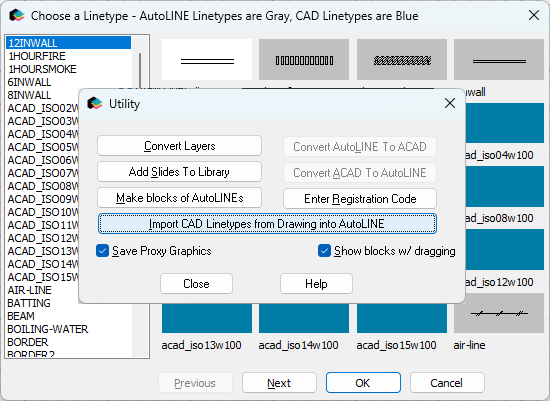Viewport: 550px width, 401px height.
Task: Pick the air-line linetype thumbnail
Action: point(499,313)
